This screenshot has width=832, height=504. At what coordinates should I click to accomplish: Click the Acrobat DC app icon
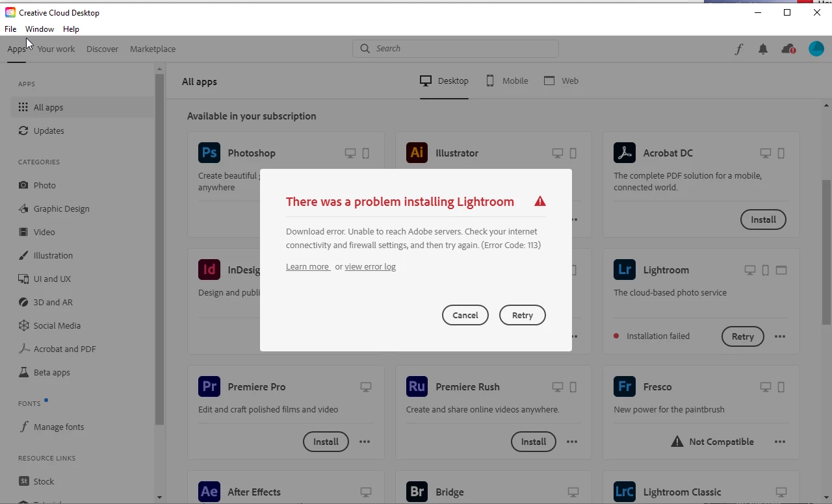625,153
